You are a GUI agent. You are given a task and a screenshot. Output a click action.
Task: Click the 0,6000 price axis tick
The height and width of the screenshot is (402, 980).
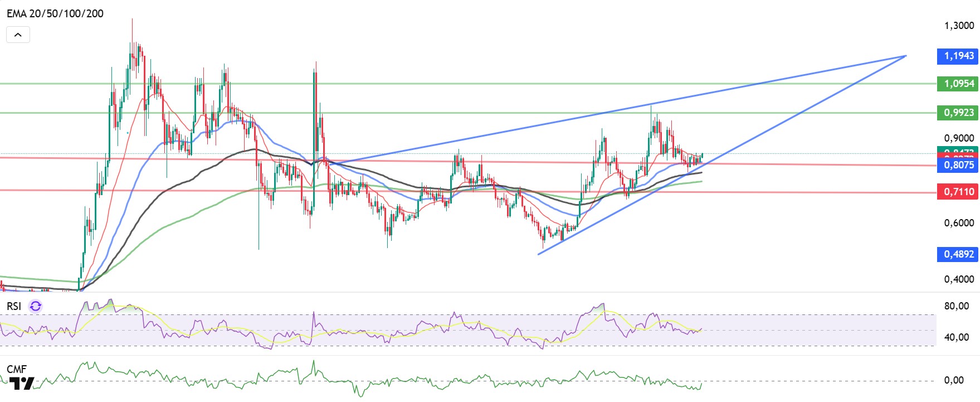pos(959,223)
